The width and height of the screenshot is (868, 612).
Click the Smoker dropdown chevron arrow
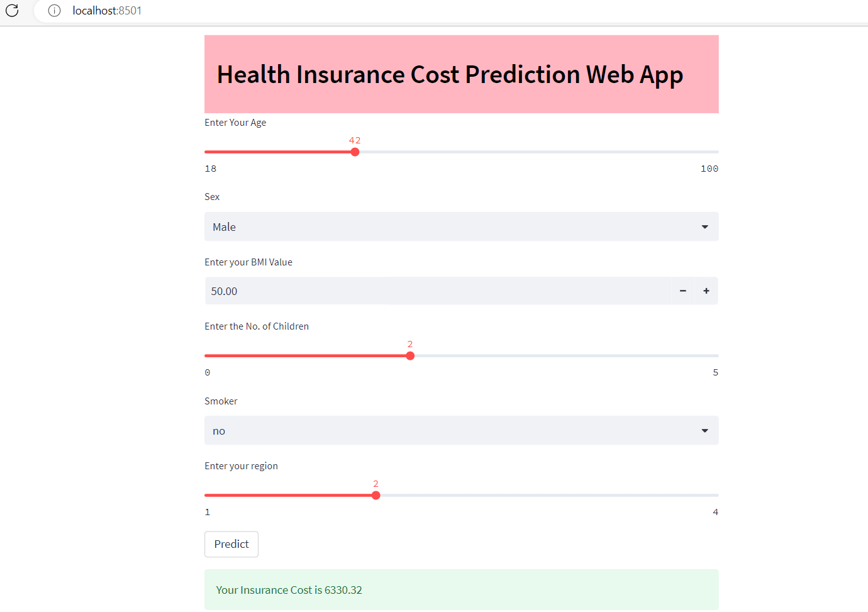[x=704, y=430]
